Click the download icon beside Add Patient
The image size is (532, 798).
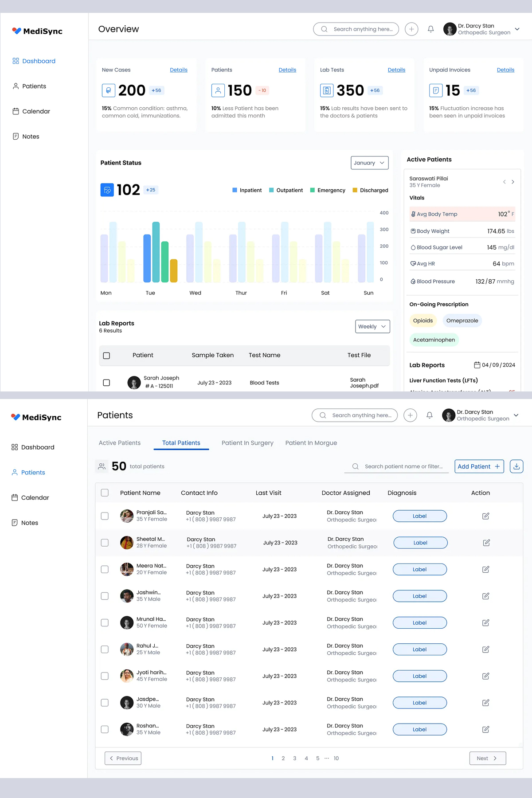click(516, 466)
